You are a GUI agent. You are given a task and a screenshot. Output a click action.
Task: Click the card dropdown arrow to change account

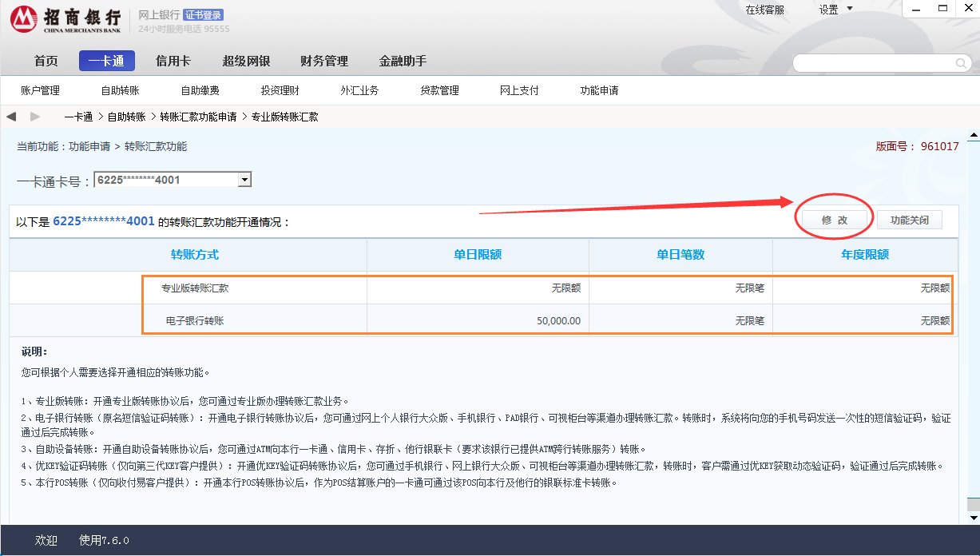coord(244,179)
